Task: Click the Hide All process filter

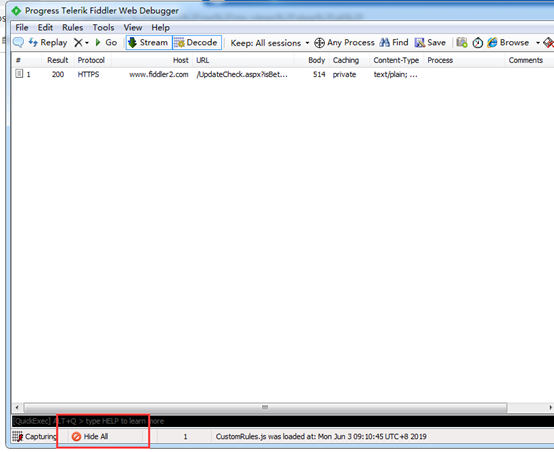Action: point(90,437)
